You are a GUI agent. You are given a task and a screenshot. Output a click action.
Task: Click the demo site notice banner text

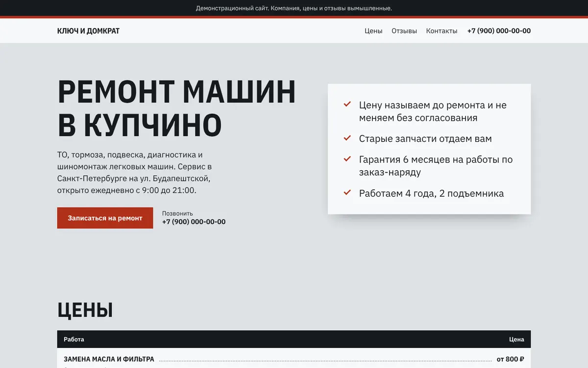click(294, 8)
